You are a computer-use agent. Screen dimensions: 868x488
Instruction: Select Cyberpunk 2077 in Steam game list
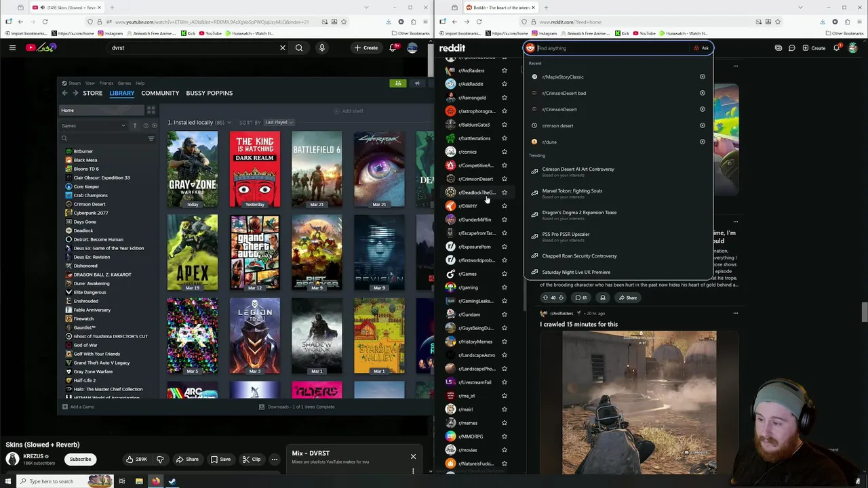pos(90,213)
